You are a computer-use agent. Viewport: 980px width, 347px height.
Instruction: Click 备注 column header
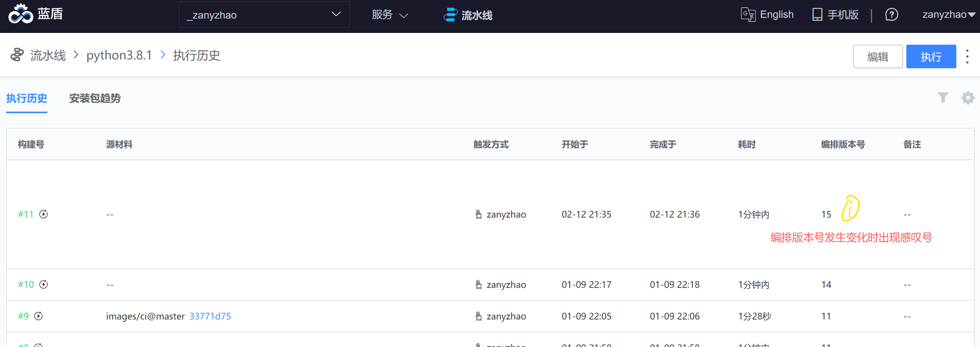[912, 144]
